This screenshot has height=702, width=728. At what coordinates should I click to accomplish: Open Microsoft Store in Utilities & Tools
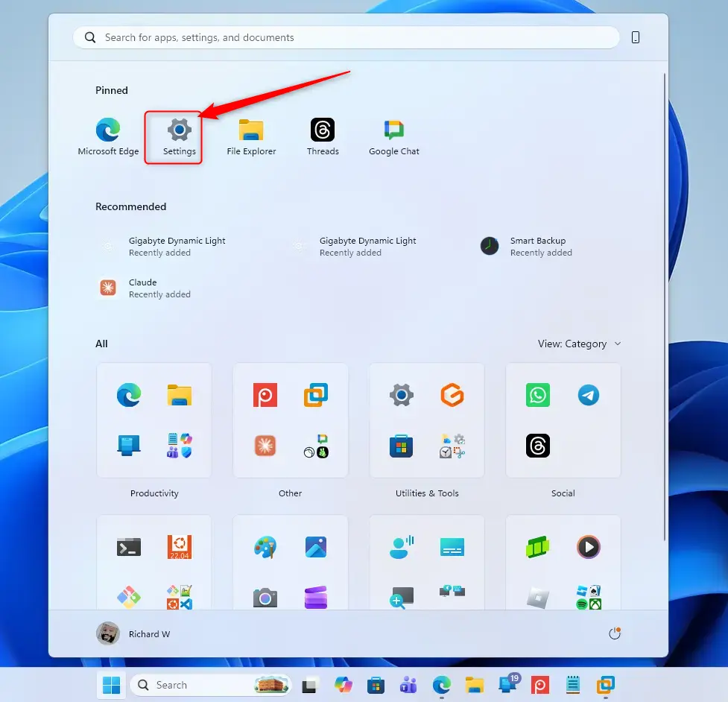pyautogui.click(x=402, y=446)
